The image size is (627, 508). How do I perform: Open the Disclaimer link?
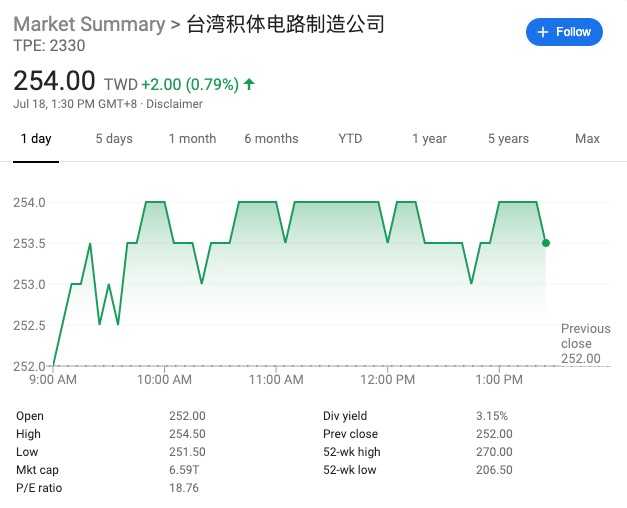coord(174,104)
